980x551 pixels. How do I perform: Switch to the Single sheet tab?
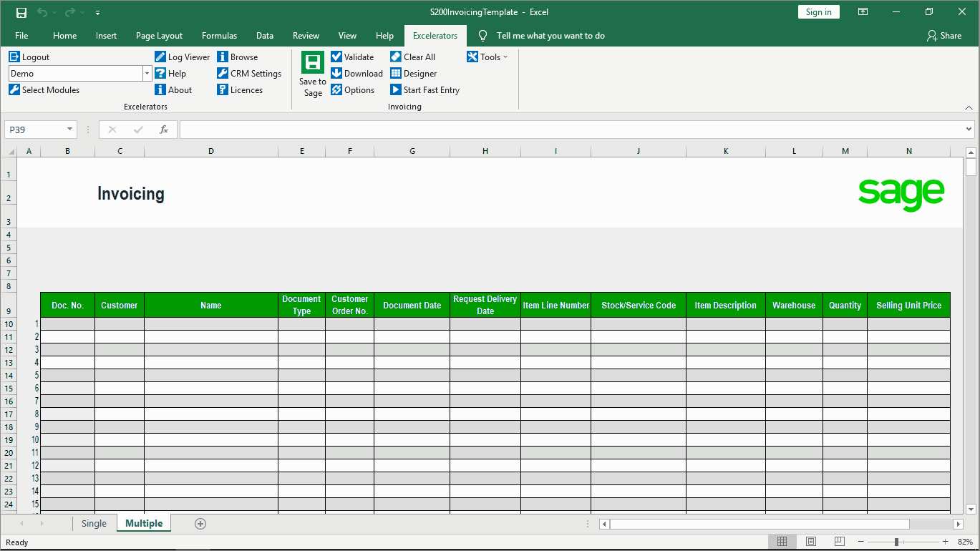(x=94, y=523)
